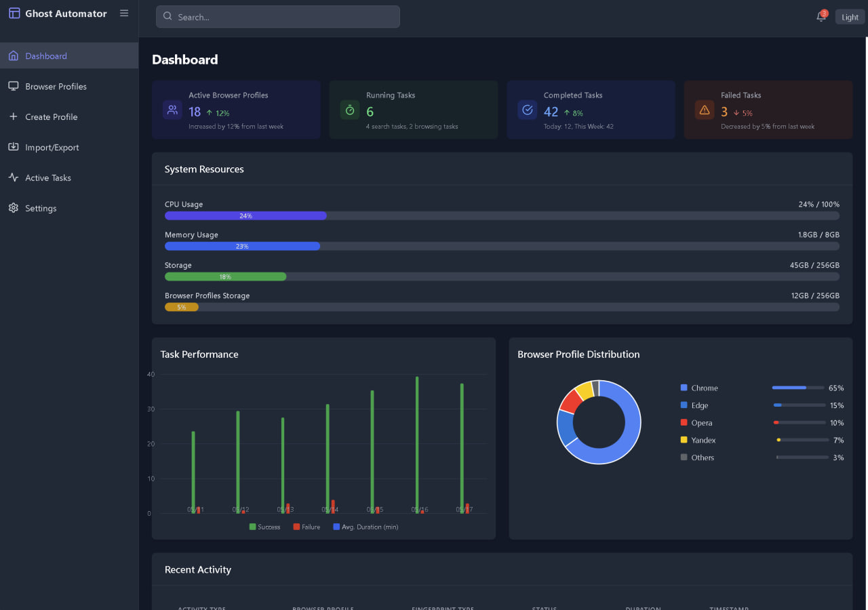Click the Chrome blue color swatch
This screenshot has height=610, width=868.
pos(684,388)
